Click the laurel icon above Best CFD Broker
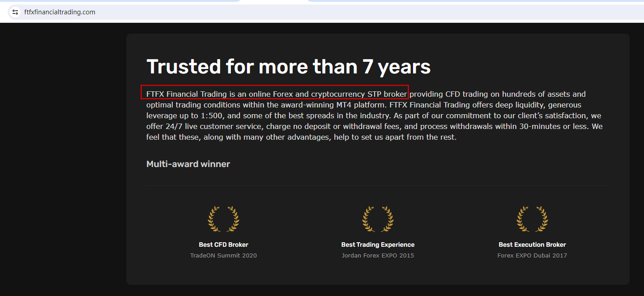Viewport: 644px width, 296px height. (223, 219)
